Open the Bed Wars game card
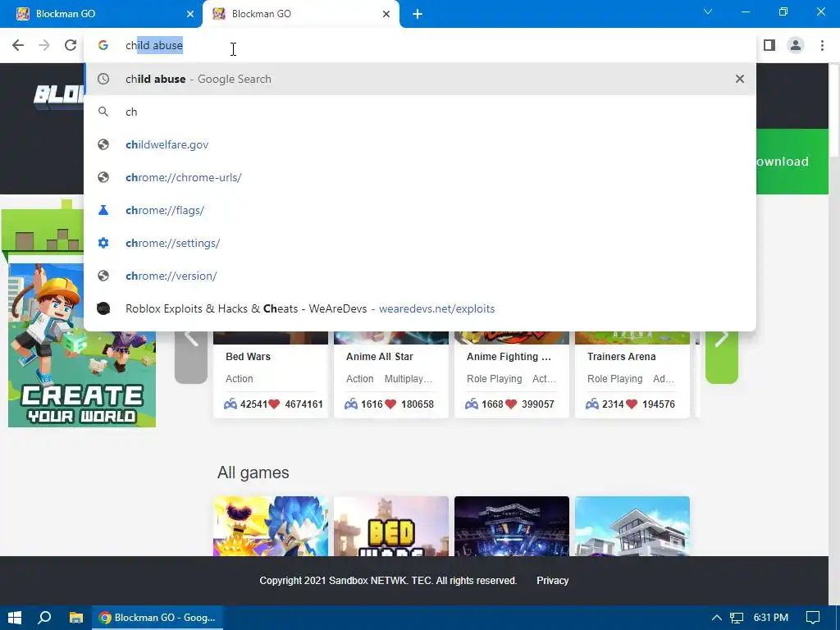The image size is (840, 630). pyautogui.click(x=271, y=374)
